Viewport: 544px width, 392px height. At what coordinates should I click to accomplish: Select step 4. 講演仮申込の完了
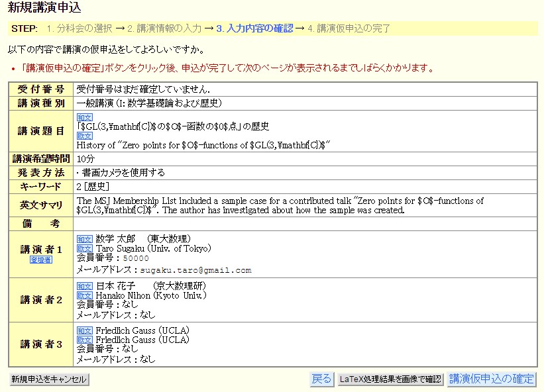pos(349,28)
